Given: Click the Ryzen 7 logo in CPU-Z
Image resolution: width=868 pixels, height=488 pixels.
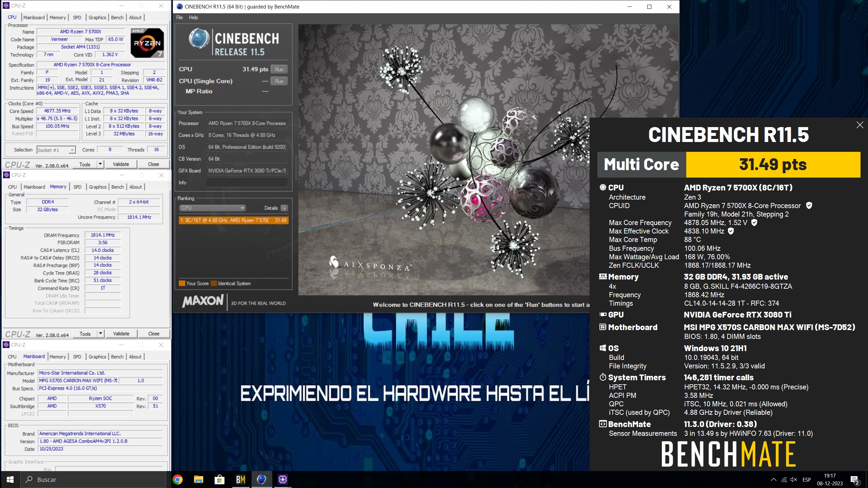Looking at the screenshot, I should pos(147,43).
